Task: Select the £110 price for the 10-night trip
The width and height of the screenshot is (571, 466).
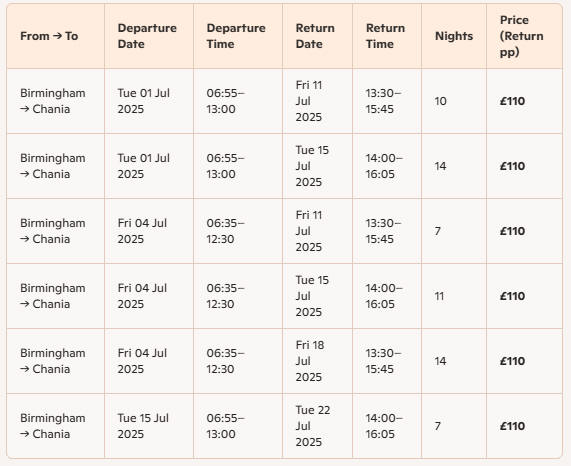Action: [x=512, y=101]
